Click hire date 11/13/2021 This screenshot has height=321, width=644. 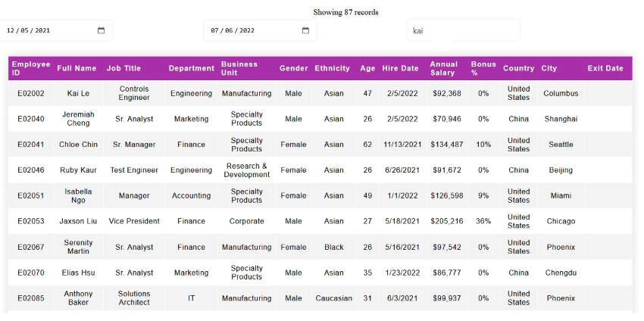coord(402,145)
